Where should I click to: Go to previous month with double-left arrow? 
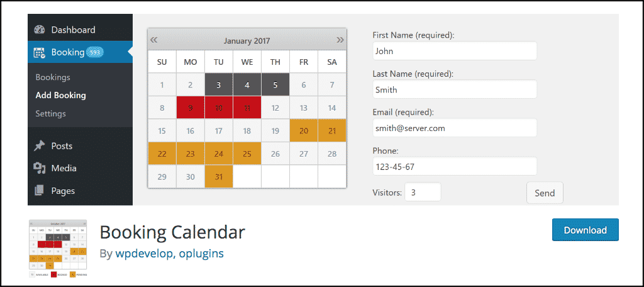tap(154, 40)
